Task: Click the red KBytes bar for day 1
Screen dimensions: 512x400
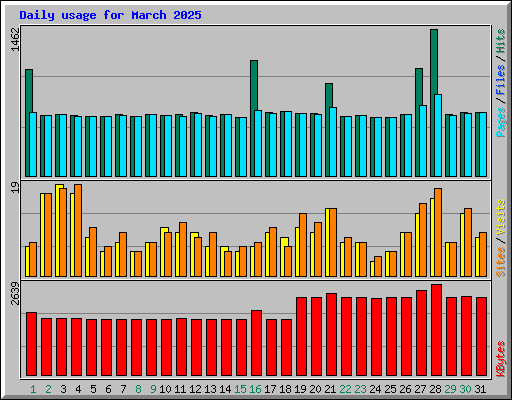Action: 31,344
